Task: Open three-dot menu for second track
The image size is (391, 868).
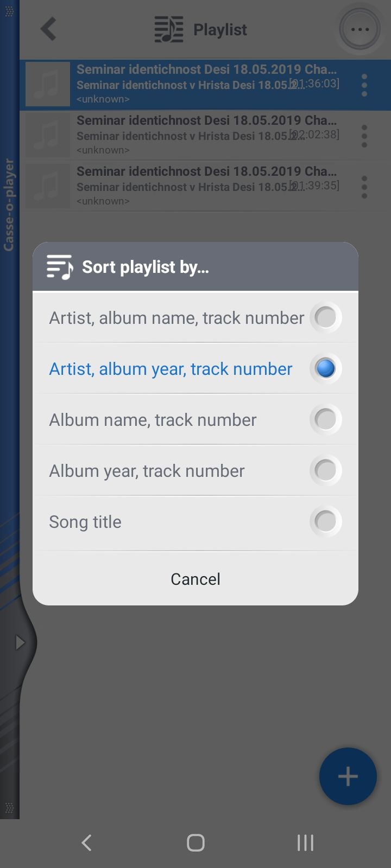Action: pos(364,136)
